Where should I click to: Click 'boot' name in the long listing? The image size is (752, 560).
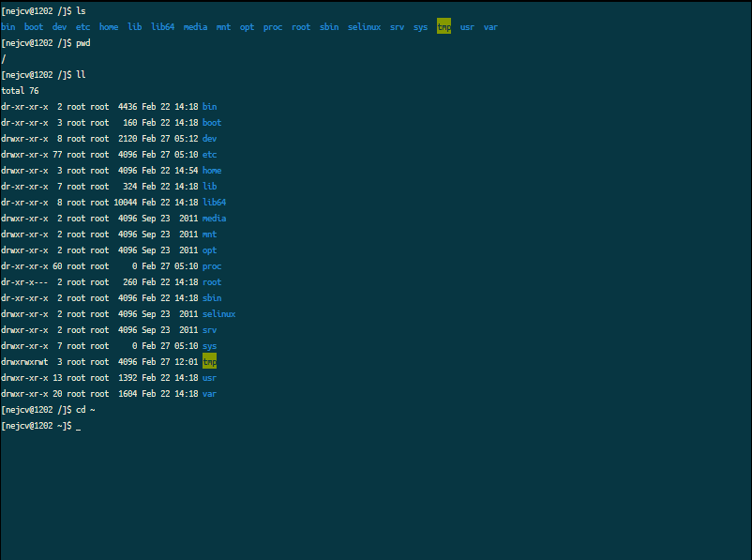pos(212,122)
